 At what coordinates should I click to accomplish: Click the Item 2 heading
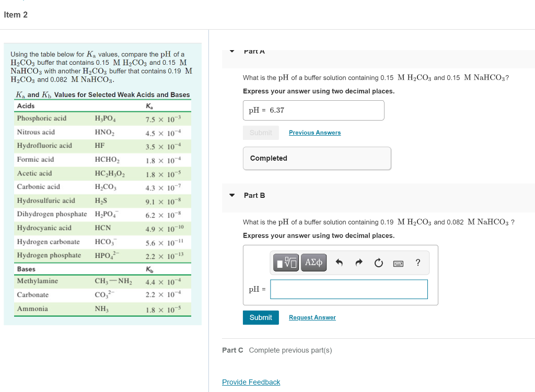(x=16, y=15)
